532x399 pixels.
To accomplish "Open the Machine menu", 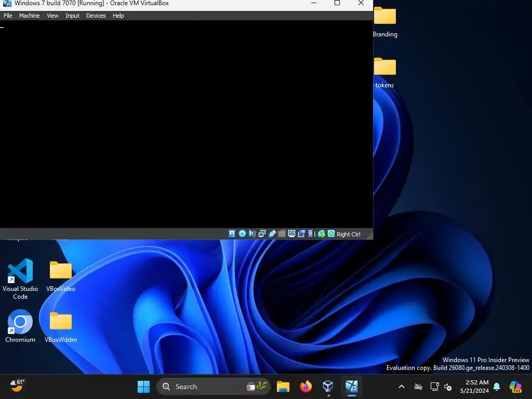I will click(29, 16).
